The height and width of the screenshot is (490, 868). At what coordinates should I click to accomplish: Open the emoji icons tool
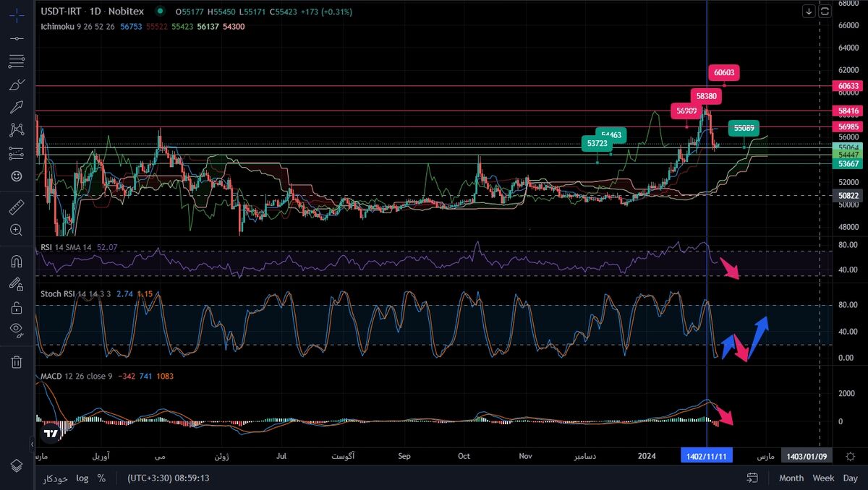click(x=16, y=176)
